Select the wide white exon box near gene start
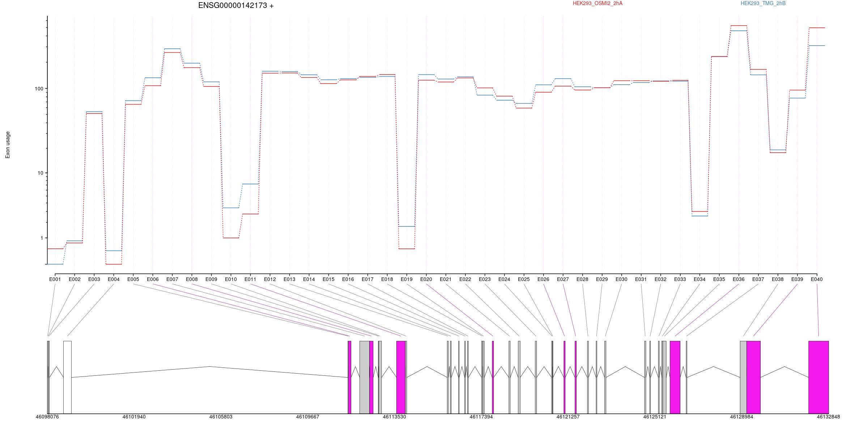868x434 pixels. point(67,377)
